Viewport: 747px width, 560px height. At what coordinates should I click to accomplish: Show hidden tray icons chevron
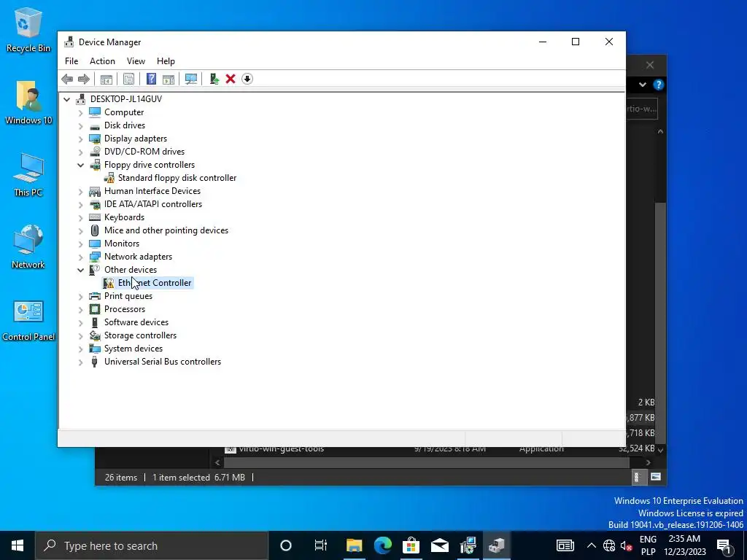pos(591,545)
